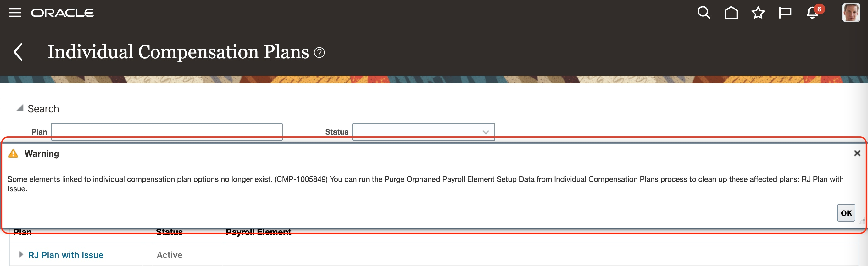The width and height of the screenshot is (868, 266).
Task: Grab the Warning dialog resize handle
Action: coord(862,222)
